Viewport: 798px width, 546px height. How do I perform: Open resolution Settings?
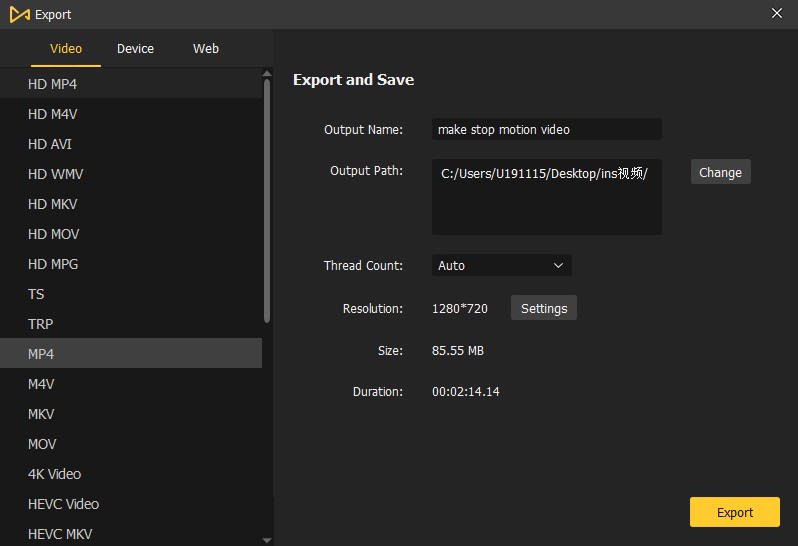point(544,308)
